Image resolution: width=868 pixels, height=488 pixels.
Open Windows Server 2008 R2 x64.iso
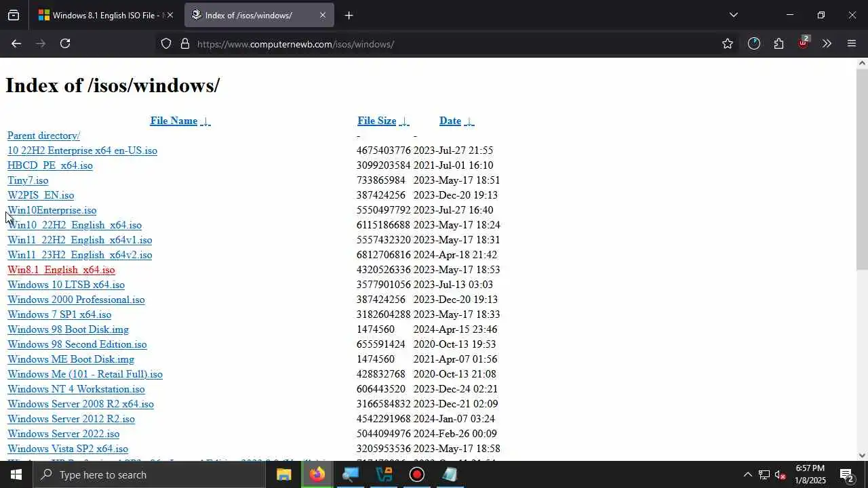pos(81,404)
